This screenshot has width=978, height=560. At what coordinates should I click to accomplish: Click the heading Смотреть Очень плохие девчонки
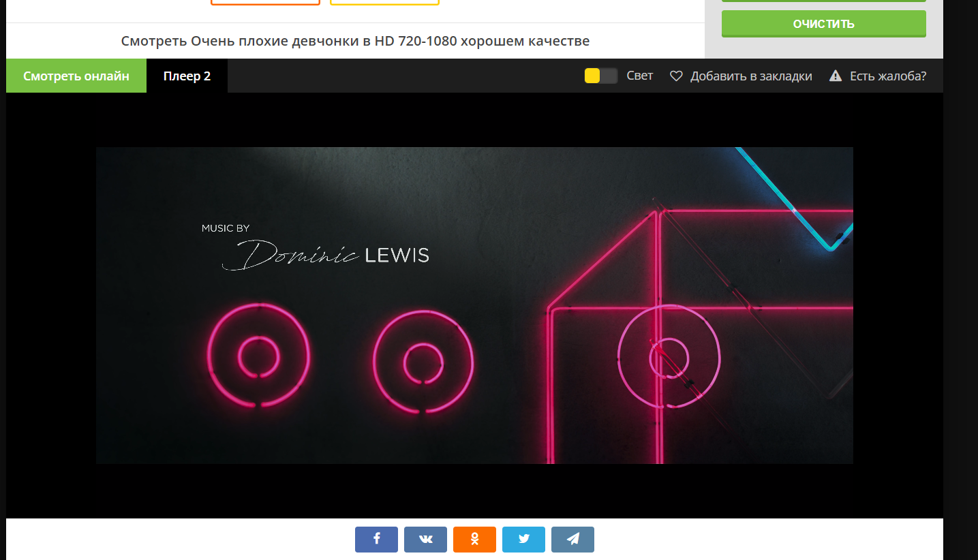click(x=355, y=41)
